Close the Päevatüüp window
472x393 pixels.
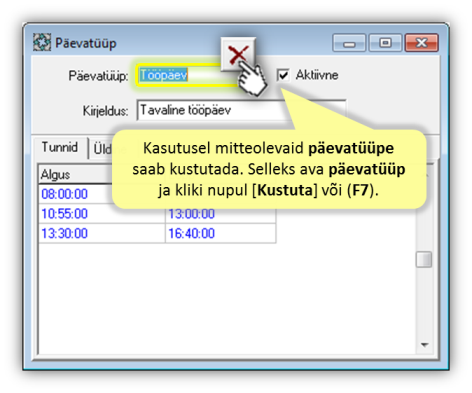[x=421, y=42]
